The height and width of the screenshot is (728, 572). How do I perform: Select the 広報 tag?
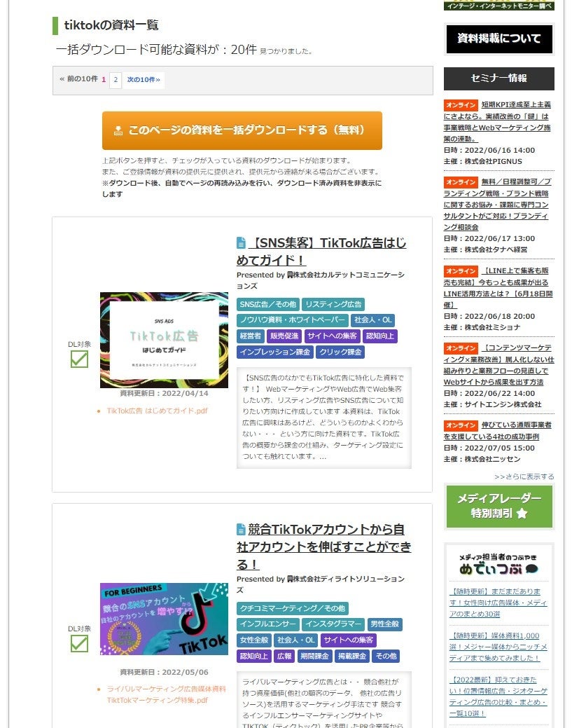[284, 656]
